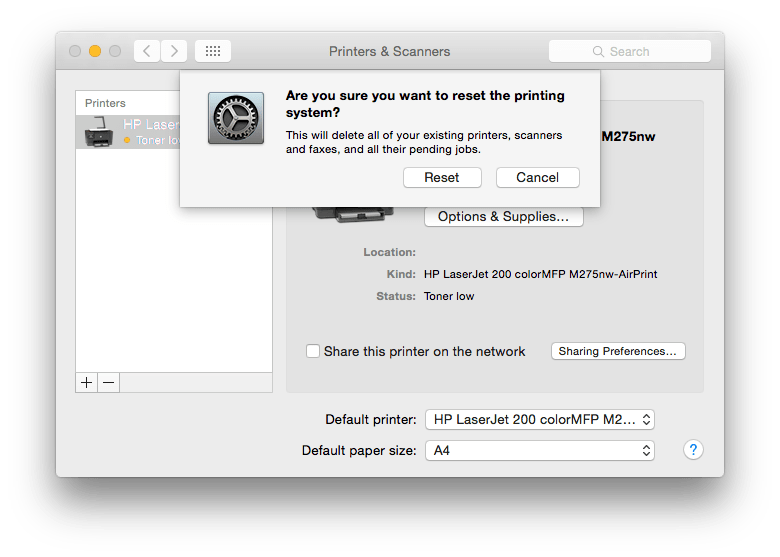Screen dimensions: 780x557
Task: Go back with the left arrow
Action: pos(147,51)
